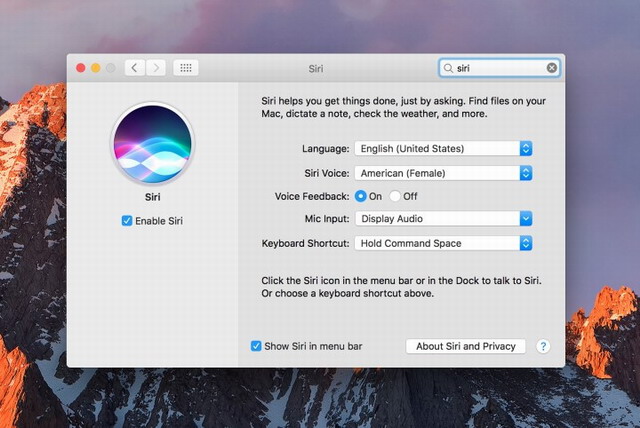Toggle Show Siri in menu bar checkbox
The image size is (640, 428).
[x=256, y=346]
